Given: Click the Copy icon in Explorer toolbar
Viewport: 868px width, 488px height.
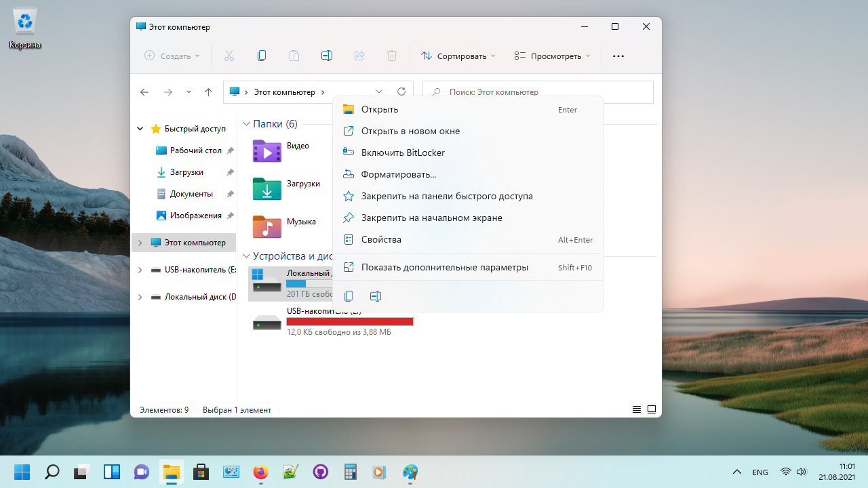Looking at the screenshot, I should (x=262, y=56).
